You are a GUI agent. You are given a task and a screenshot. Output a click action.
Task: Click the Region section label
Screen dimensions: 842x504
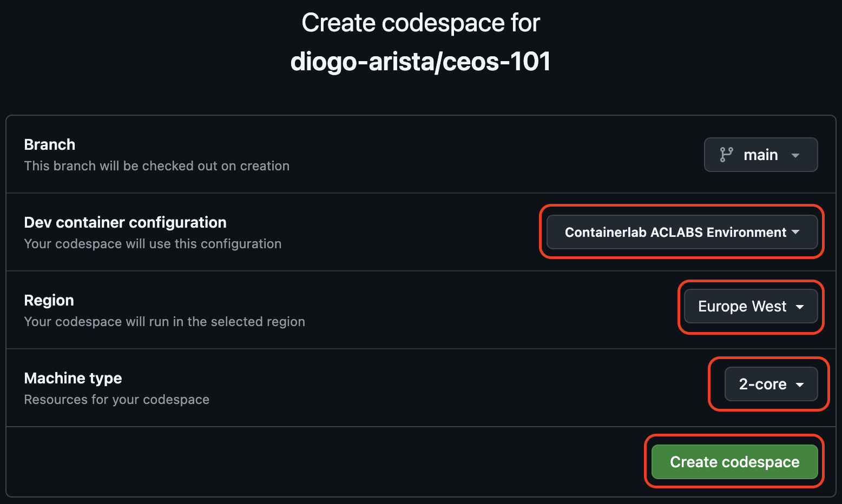[49, 300]
